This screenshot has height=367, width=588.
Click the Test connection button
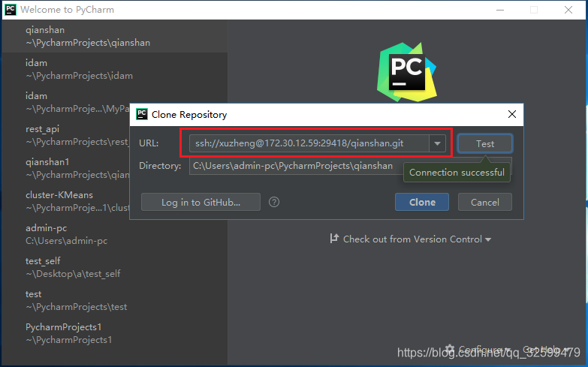pyautogui.click(x=485, y=143)
